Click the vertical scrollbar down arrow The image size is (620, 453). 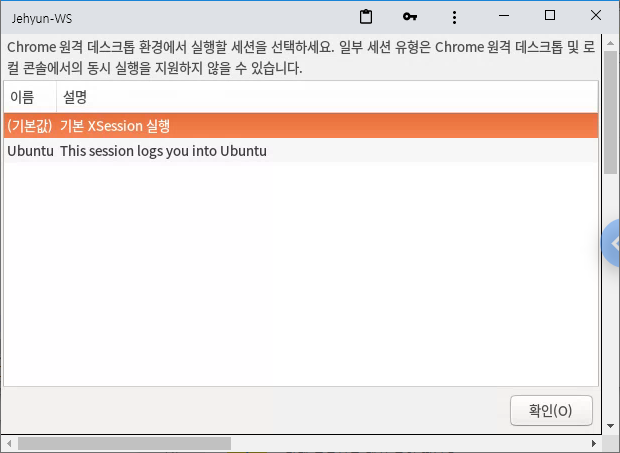point(611,426)
